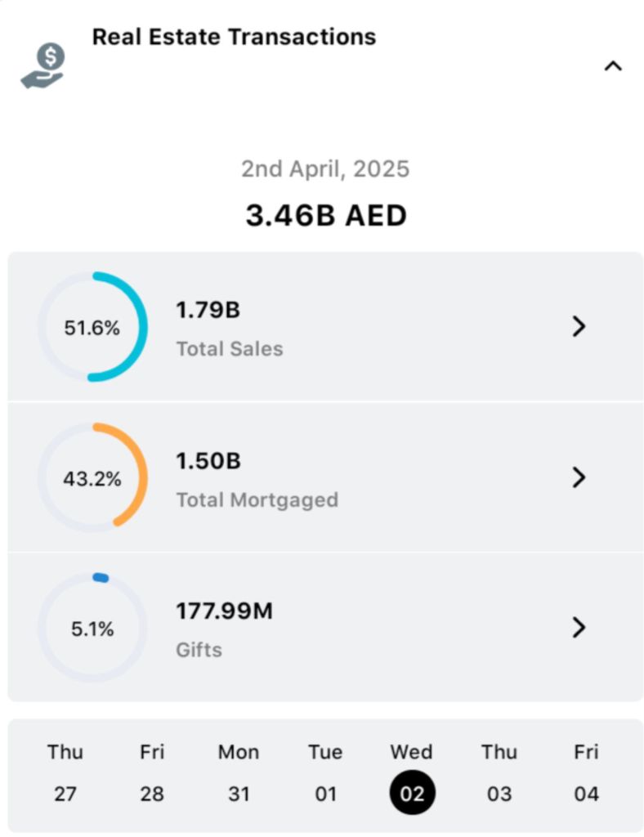
Task: Open Total Sales details arrow
Action: (579, 327)
